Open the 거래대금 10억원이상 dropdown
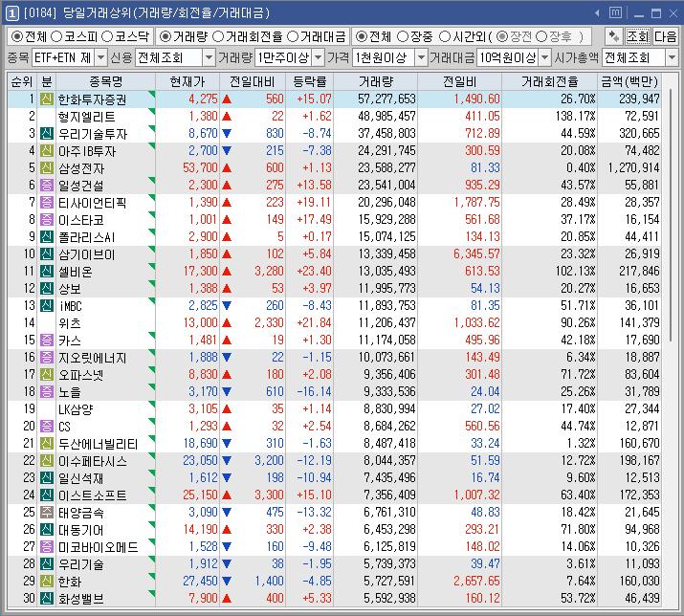This screenshot has height=616, width=684. (545, 57)
